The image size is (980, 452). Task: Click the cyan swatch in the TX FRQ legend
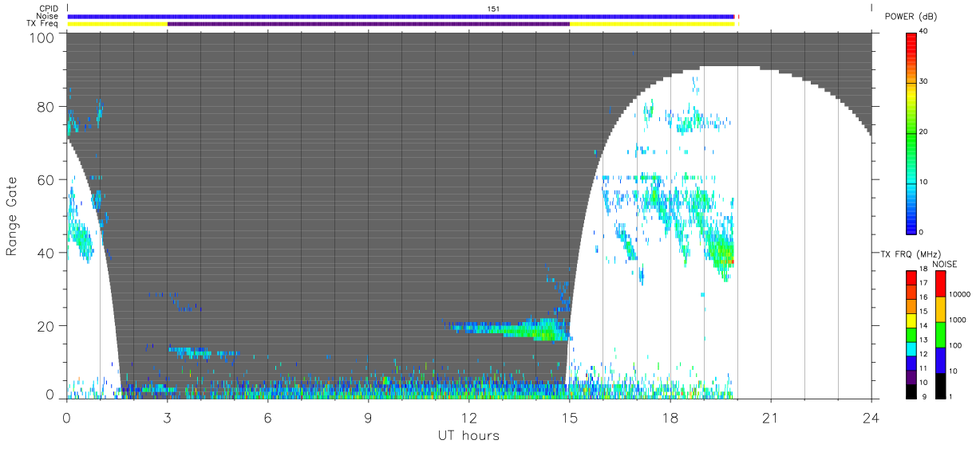pyautogui.click(x=911, y=348)
